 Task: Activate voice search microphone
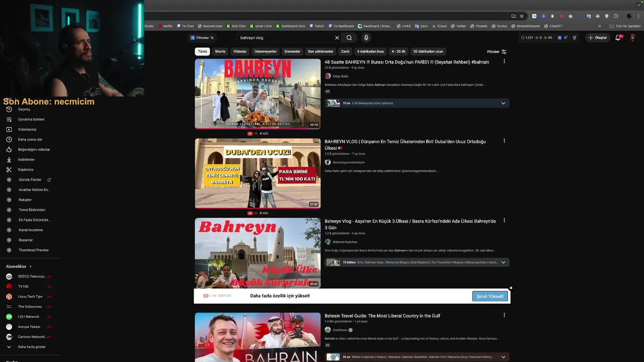[x=366, y=38]
